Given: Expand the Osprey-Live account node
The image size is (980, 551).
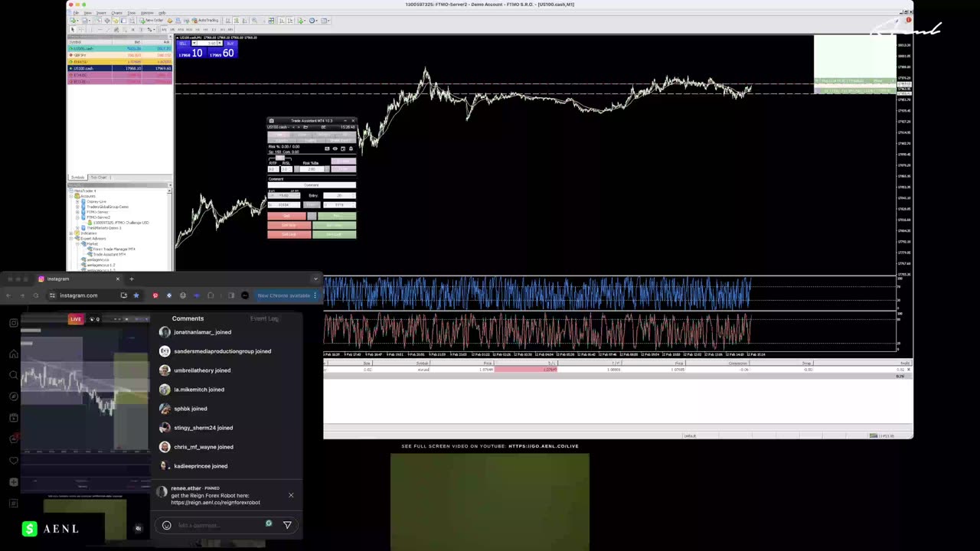Looking at the screenshot, I should [x=77, y=201].
